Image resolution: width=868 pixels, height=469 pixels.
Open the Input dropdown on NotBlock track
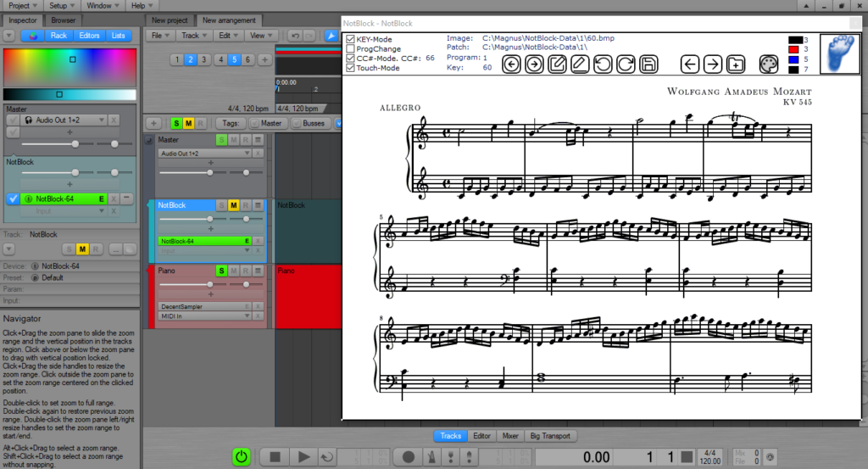point(205,251)
